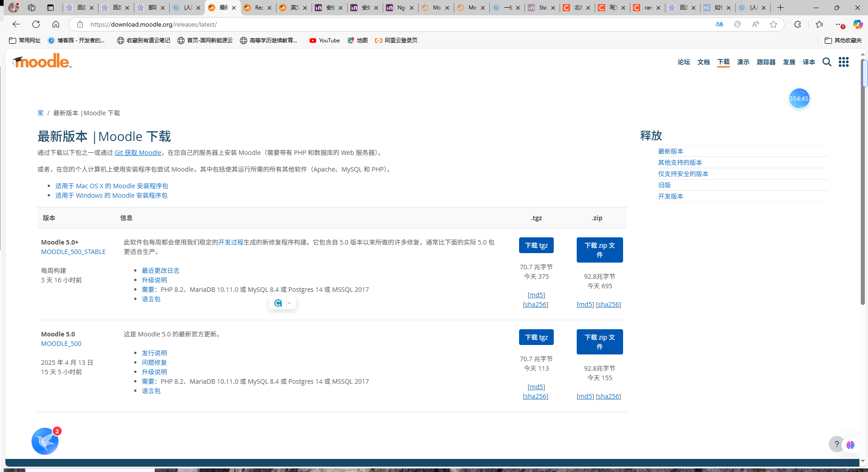
Task: Open sidebar link 其他支持的版本
Action: click(x=680, y=163)
